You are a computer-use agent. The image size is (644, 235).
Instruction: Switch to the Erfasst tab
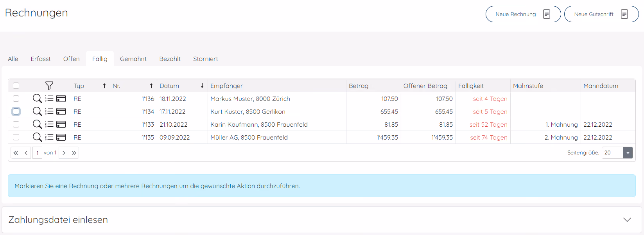tap(41, 59)
